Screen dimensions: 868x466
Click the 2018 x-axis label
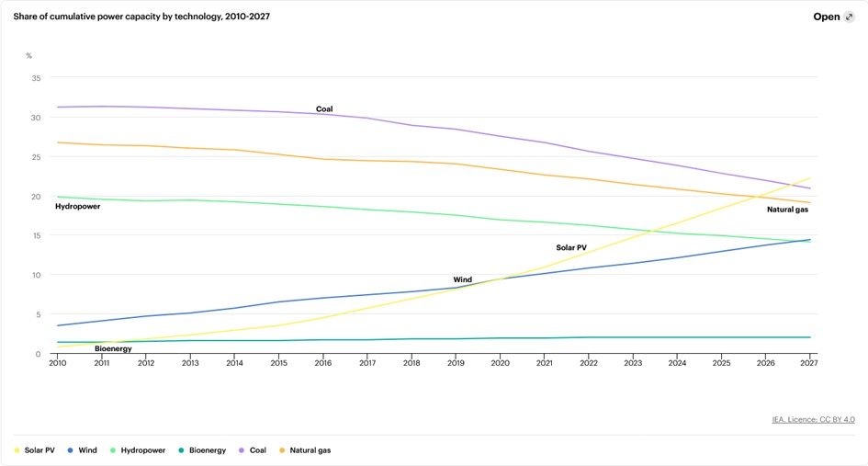pos(411,363)
